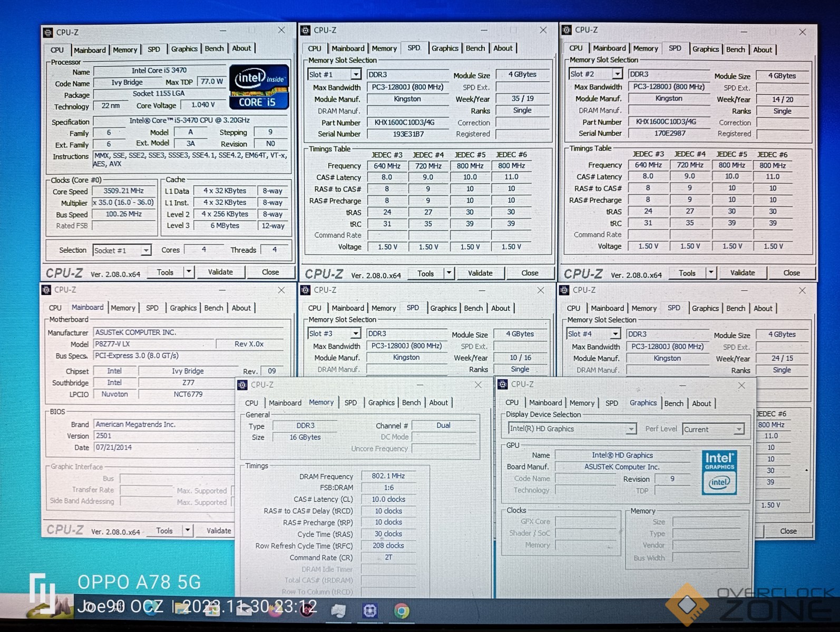Click GPU name field Intel® HD Graphics
Image resolution: width=840 pixels, height=632 pixels.
[622, 455]
